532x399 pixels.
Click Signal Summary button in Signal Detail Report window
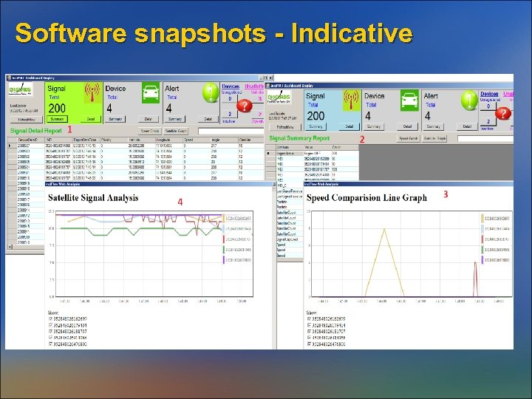click(57, 119)
